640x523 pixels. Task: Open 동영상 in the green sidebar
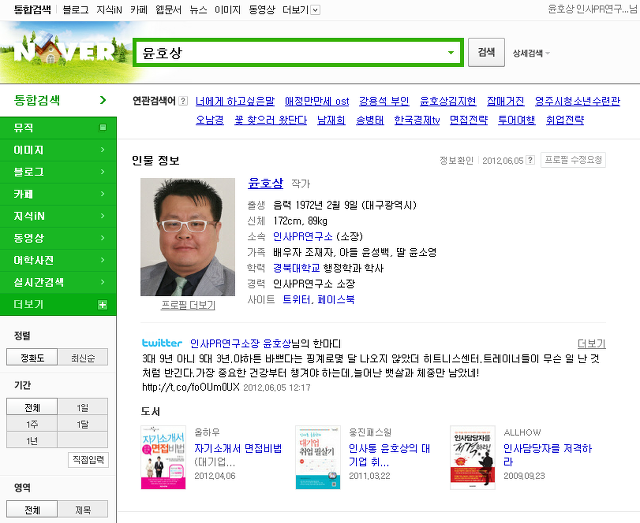tap(58, 238)
